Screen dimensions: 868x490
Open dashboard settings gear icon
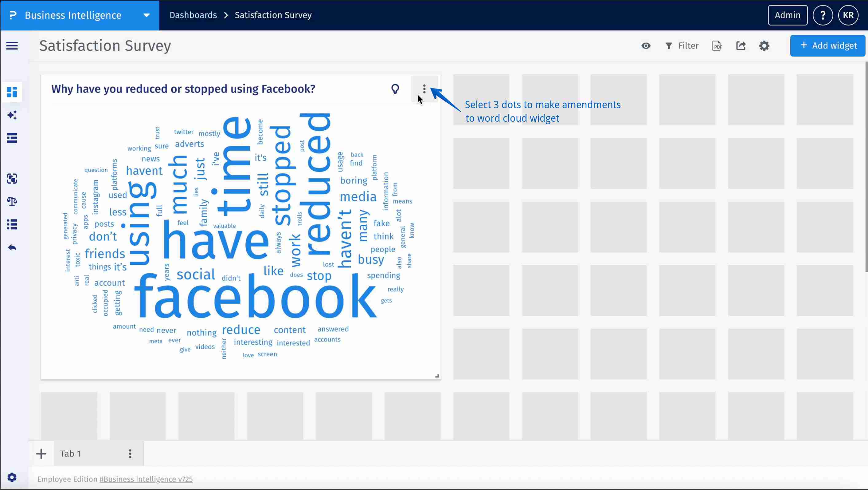click(764, 45)
